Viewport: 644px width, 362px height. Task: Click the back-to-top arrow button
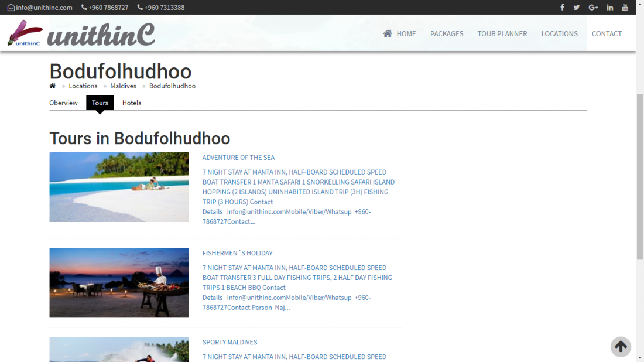coord(621,347)
